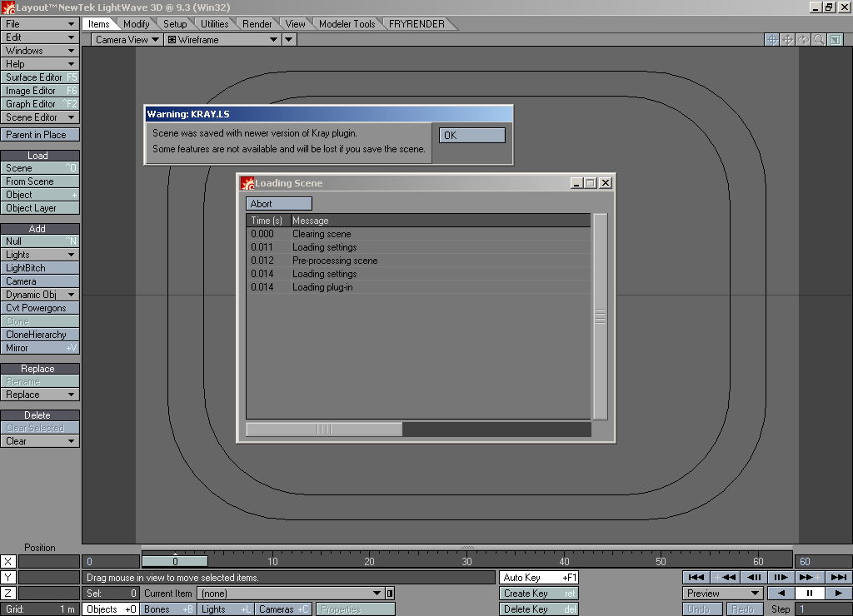853x616 pixels.
Task: Switch to the Modify tab
Action: (x=136, y=24)
